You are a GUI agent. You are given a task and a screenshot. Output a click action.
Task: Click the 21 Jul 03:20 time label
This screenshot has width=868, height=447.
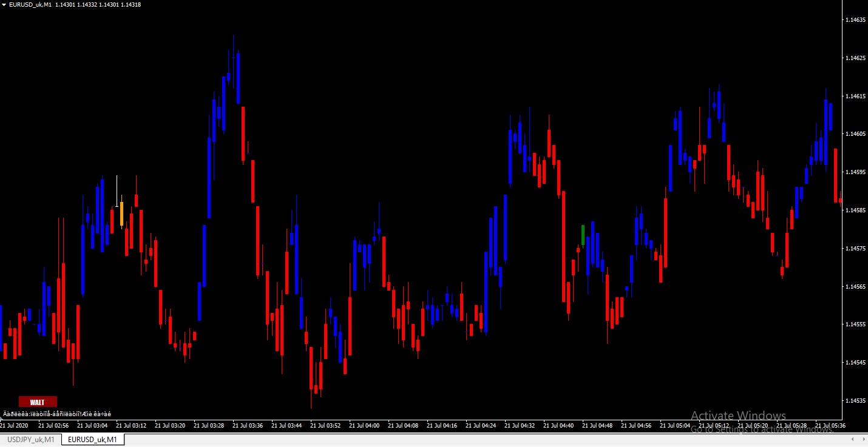170,426
